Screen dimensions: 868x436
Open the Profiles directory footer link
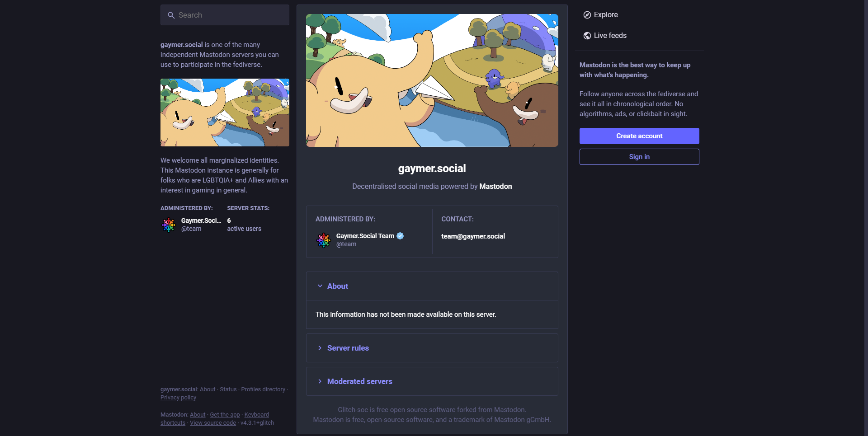pyautogui.click(x=263, y=389)
